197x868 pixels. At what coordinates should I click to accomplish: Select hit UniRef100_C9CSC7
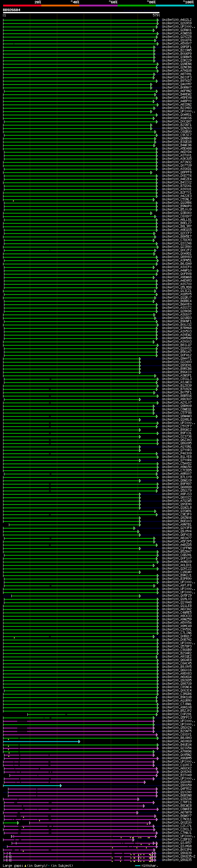[177, 135]
